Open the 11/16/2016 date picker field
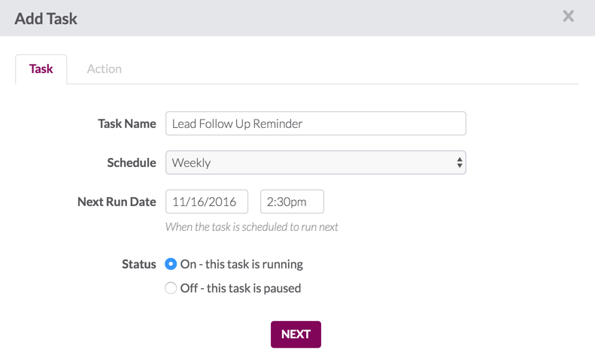The image size is (595, 364). point(207,202)
